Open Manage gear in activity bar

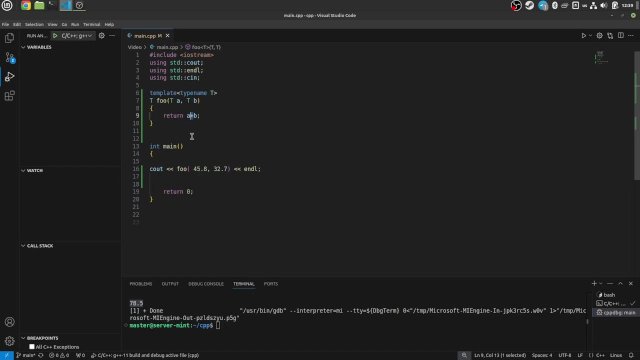(9, 341)
